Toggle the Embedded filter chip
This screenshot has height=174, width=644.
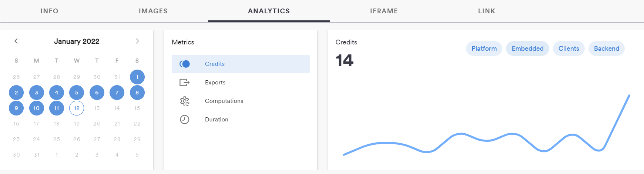pos(527,48)
